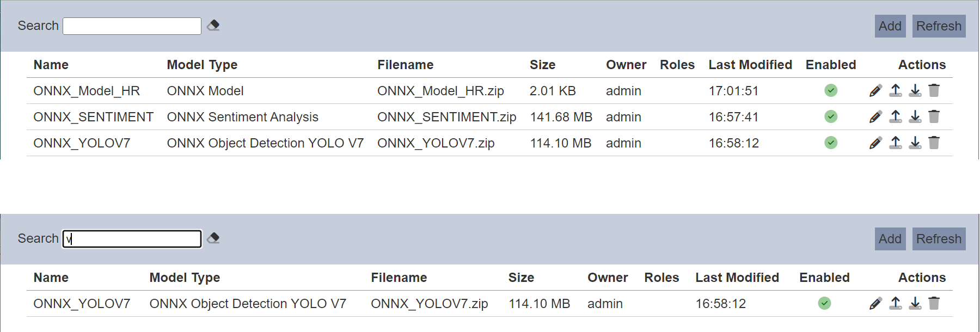The height and width of the screenshot is (332, 980).
Task: Sort upper table by Size header
Action: (543, 65)
